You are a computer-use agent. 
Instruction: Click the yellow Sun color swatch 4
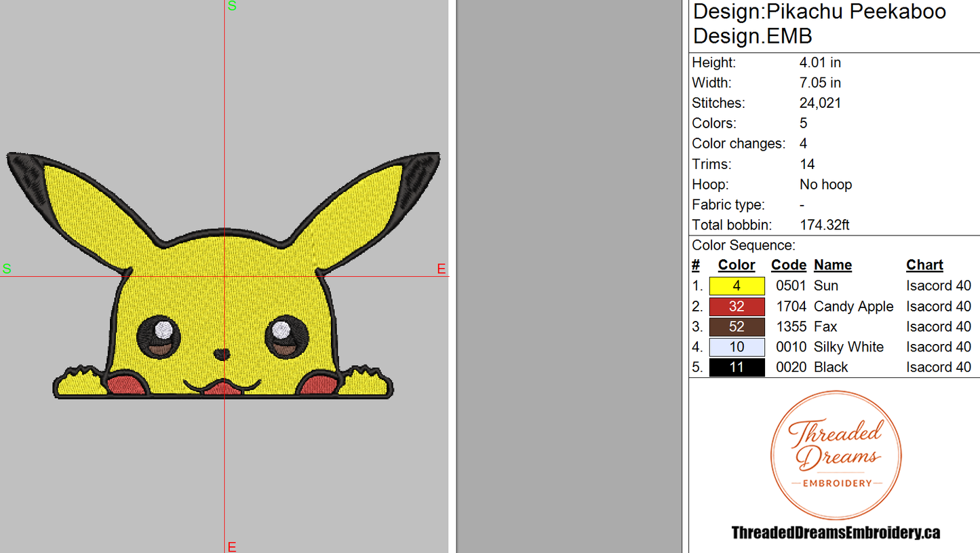click(737, 286)
